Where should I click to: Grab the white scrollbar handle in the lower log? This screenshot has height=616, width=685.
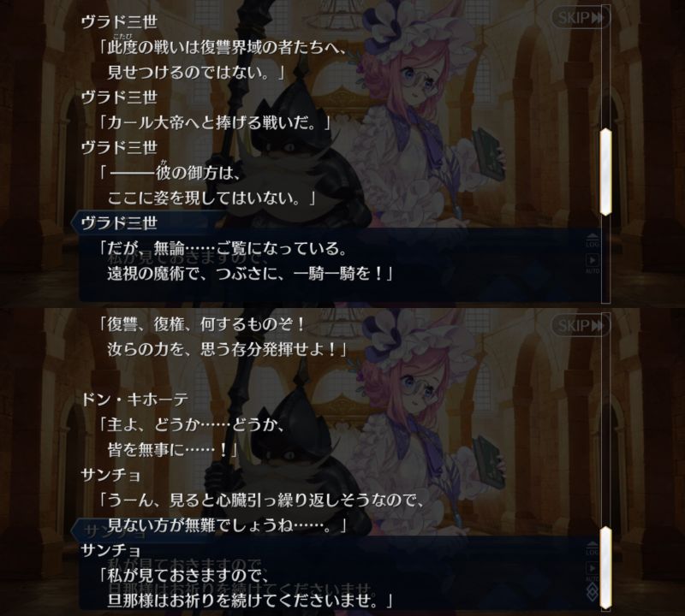[605, 568]
